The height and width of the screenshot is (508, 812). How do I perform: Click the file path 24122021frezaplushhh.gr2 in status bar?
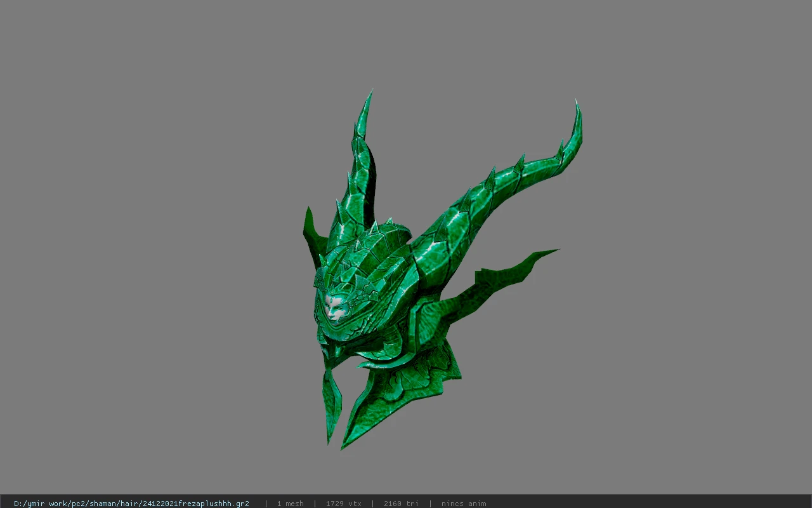coord(131,504)
